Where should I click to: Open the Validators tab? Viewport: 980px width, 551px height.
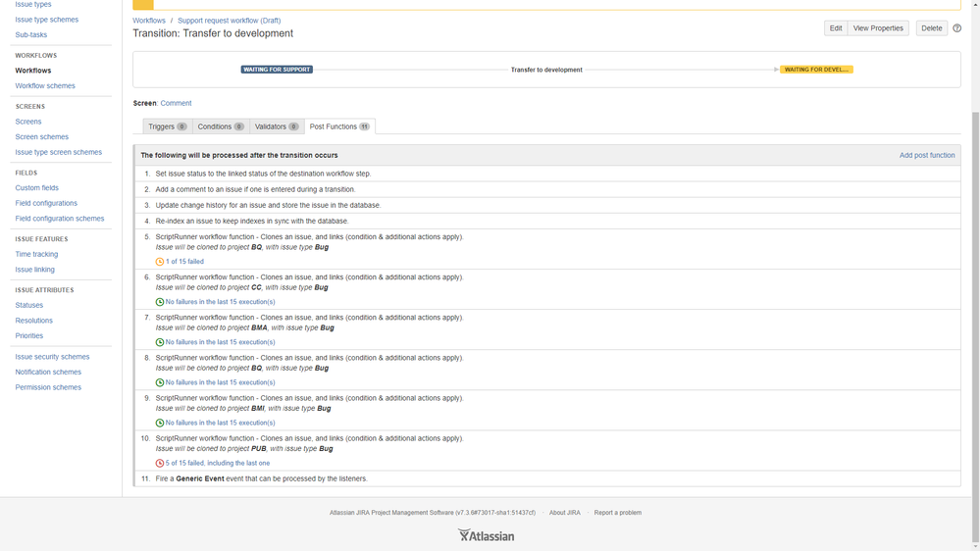pyautogui.click(x=277, y=126)
